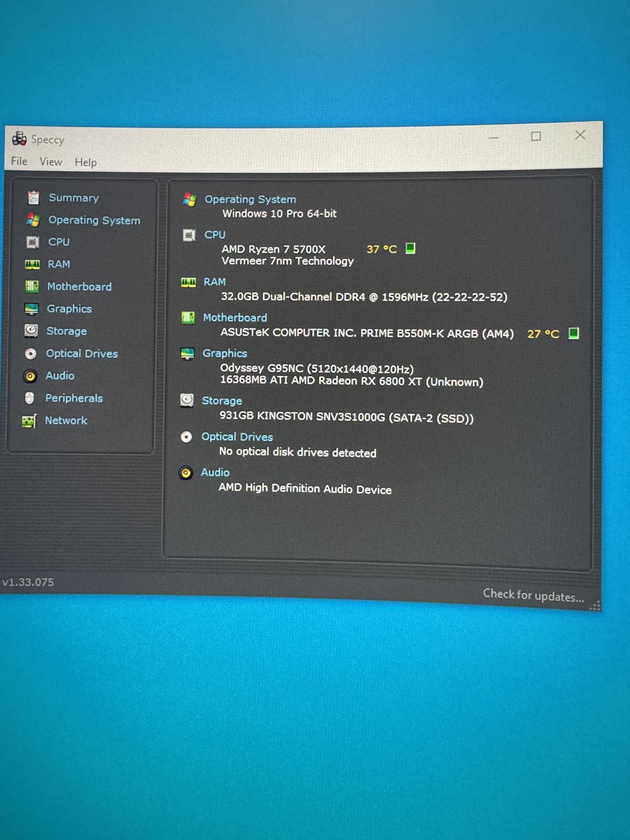Click the Radeon RX 6800 XT text

(351, 381)
